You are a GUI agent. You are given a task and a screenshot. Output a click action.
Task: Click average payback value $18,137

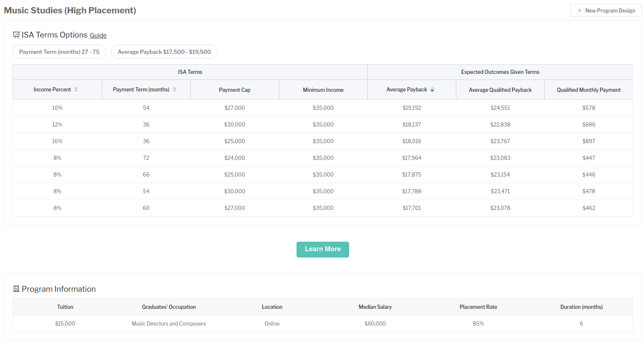412,124
